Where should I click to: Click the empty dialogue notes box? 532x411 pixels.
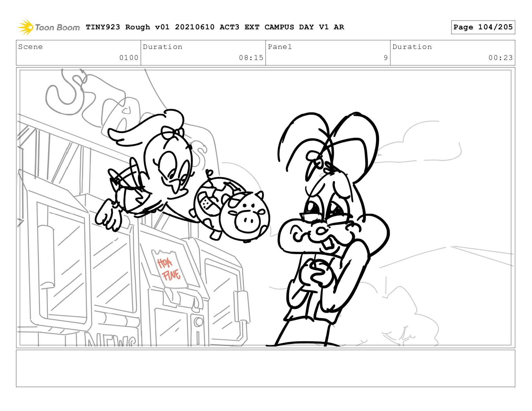[x=266, y=368]
